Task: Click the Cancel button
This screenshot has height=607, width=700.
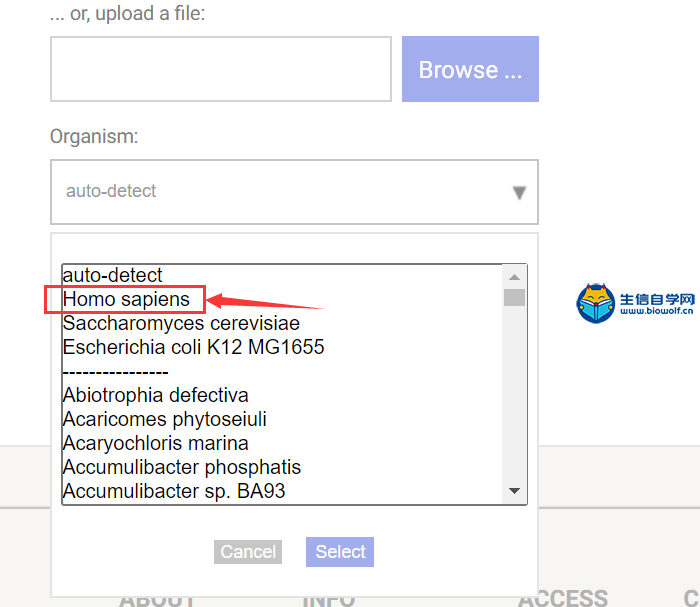Action: pyautogui.click(x=248, y=552)
